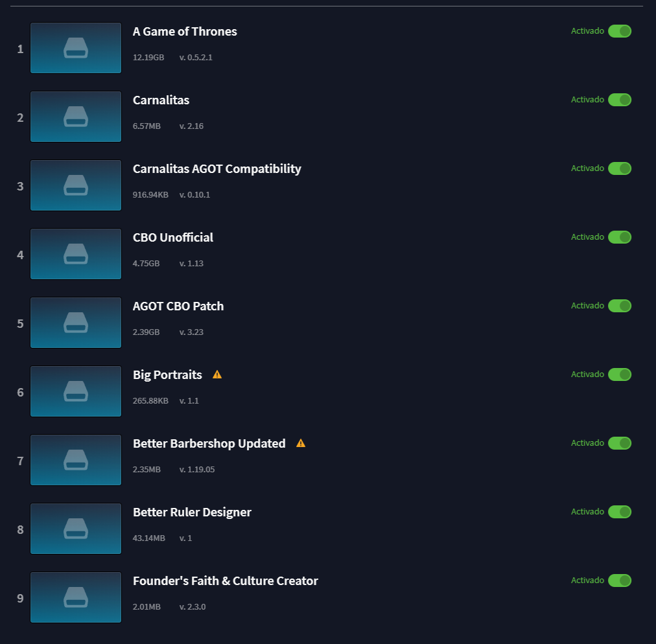Click version text v. 1.19.05

click(197, 469)
